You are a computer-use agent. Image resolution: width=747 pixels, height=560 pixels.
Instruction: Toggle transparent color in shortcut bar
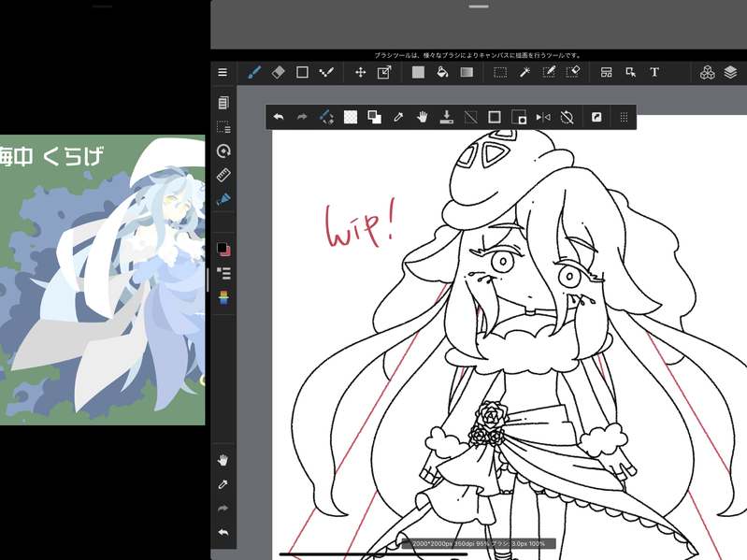pos(351,117)
